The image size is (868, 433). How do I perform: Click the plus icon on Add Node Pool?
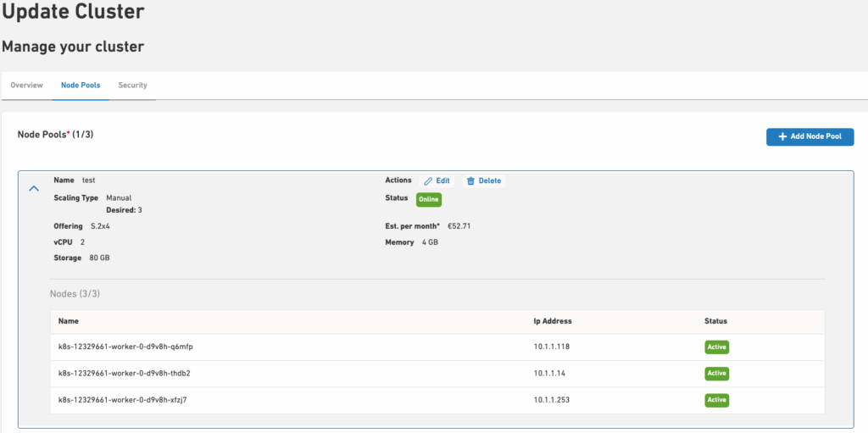[782, 136]
